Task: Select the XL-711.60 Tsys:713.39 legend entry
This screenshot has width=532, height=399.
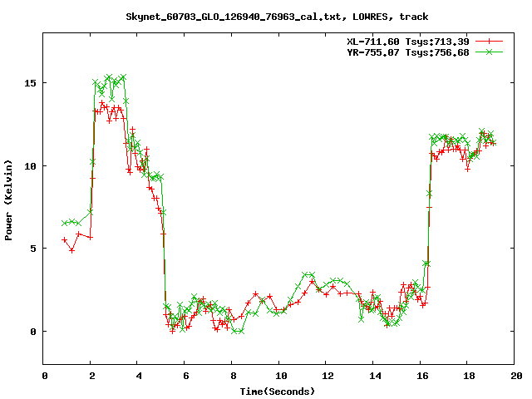Action: tap(408, 42)
